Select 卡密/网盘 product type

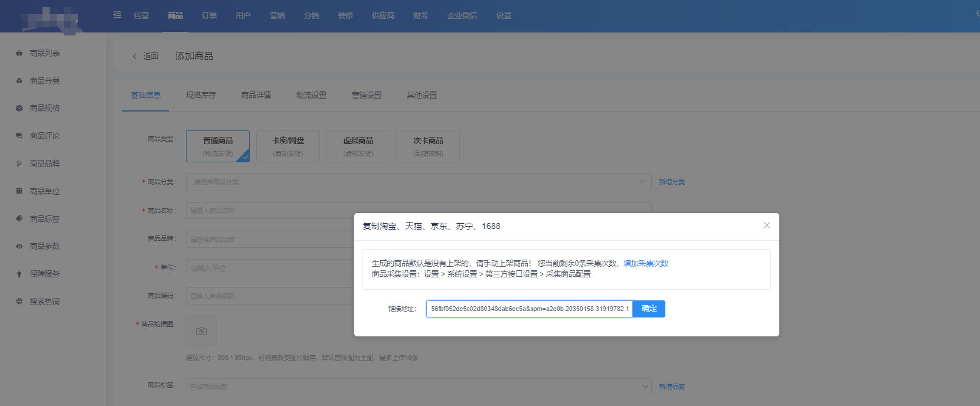[x=288, y=146]
